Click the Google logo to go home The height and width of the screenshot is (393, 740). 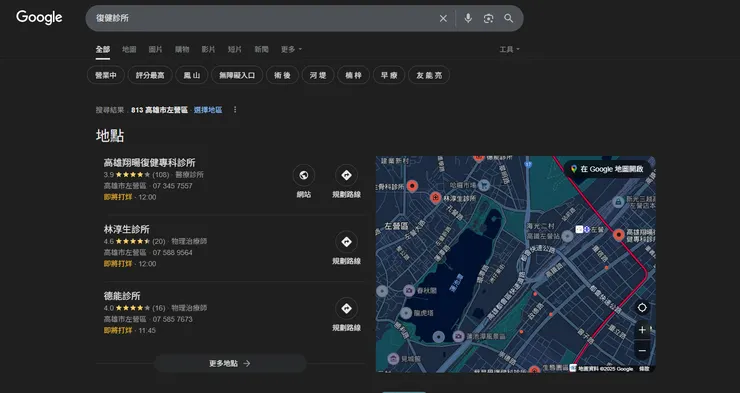[x=39, y=17]
